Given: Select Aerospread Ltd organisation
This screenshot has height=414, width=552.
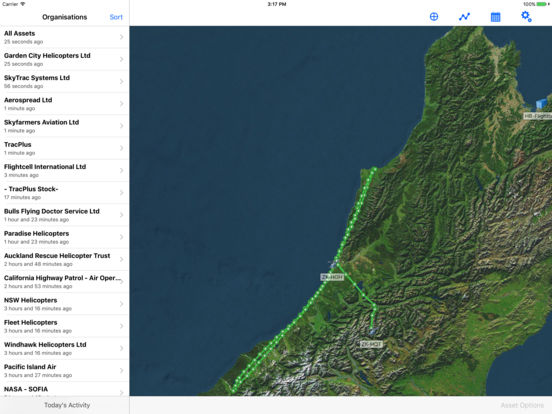Looking at the screenshot, I should 64,104.
